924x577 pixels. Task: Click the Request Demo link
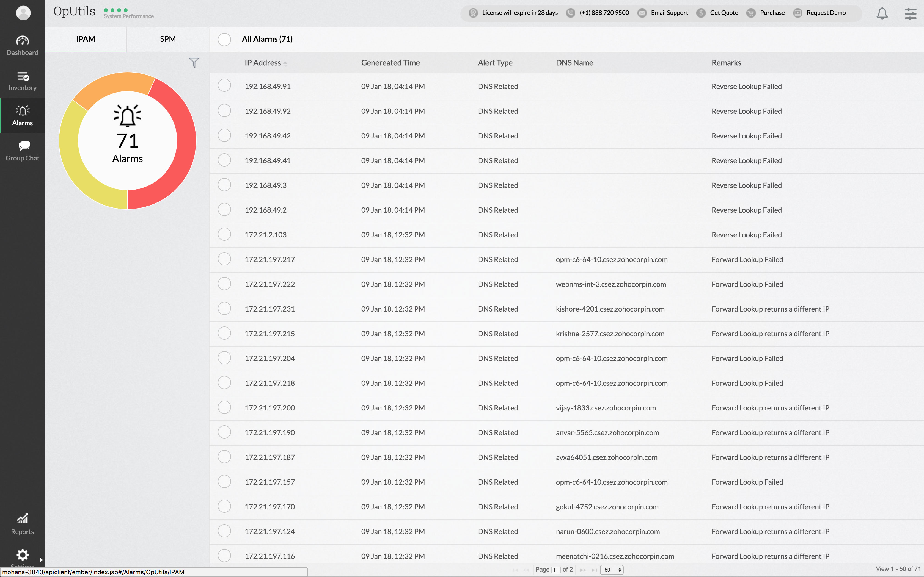click(826, 13)
